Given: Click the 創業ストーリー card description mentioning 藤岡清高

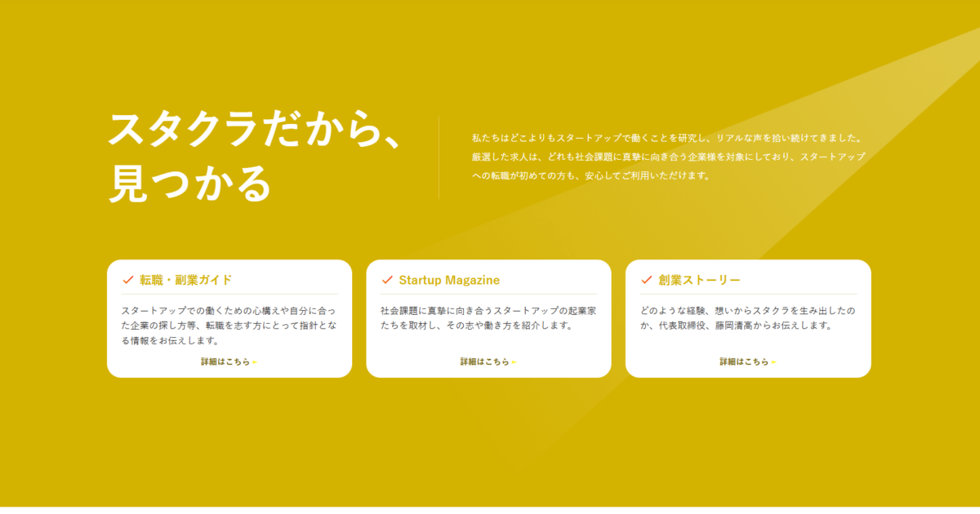Looking at the screenshot, I should 748,318.
